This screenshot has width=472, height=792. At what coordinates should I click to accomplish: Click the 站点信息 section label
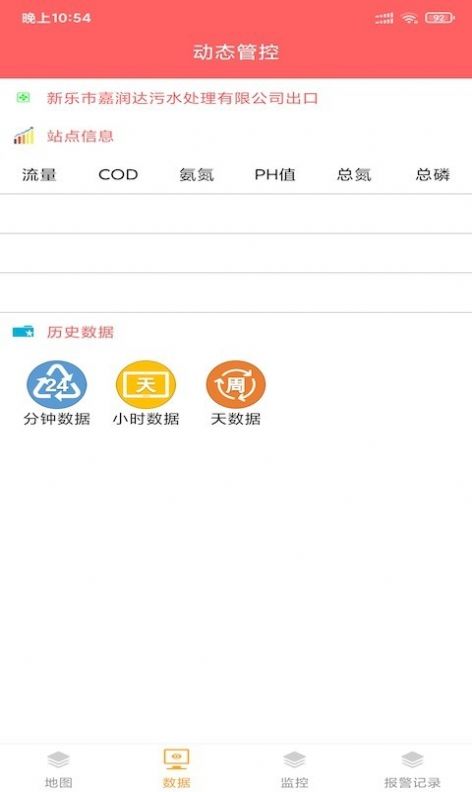[80, 136]
